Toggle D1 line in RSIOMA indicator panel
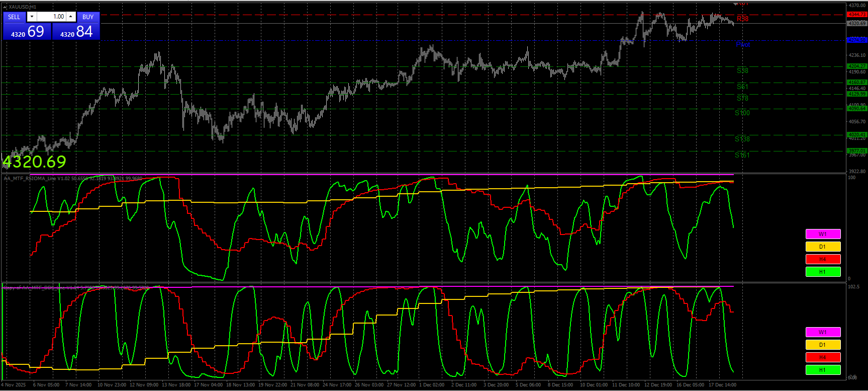This screenshot has height=391, width=868. click(x=823, y=247)
